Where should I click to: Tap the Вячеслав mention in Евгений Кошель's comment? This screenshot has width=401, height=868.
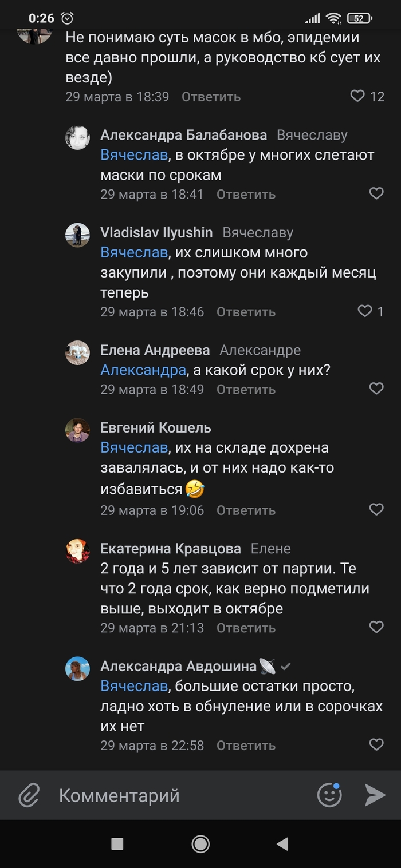pos(135,447)
